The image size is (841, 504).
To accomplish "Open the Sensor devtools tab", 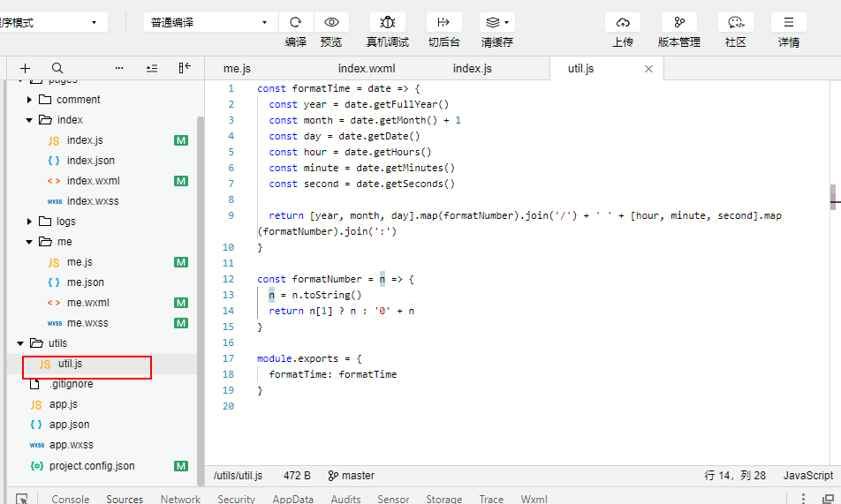I will pyautogui.click(x=393, y=499).
